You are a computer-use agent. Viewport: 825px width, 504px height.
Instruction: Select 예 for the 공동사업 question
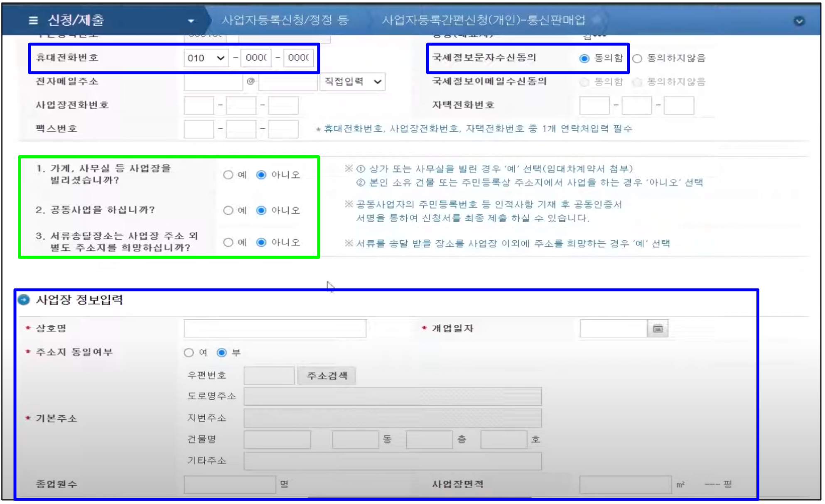point(228,210)
